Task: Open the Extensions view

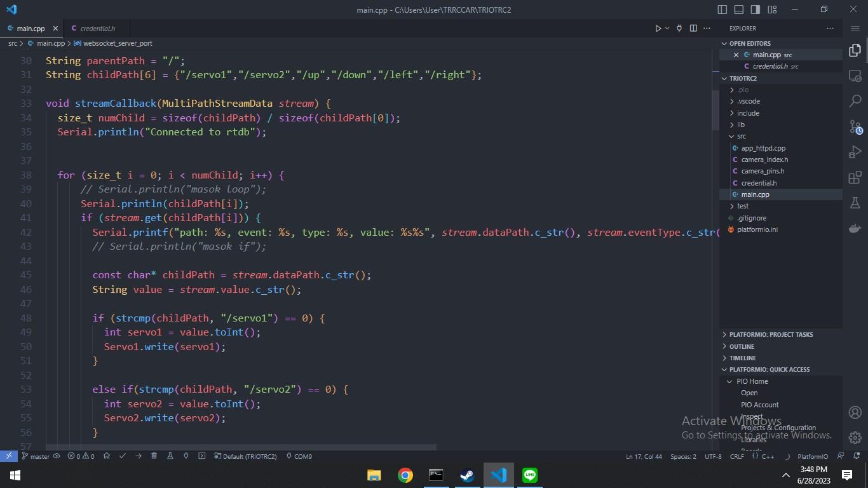Action: 855,177
